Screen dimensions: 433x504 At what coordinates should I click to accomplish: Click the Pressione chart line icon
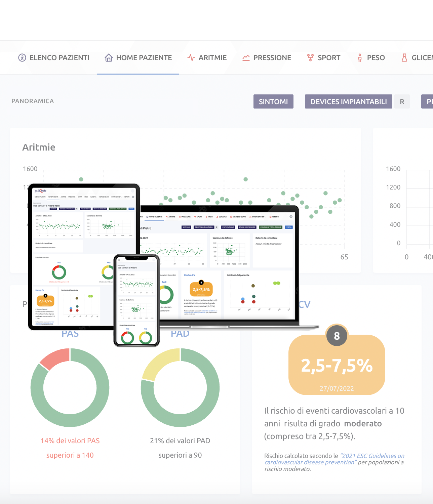click(246, 58)
